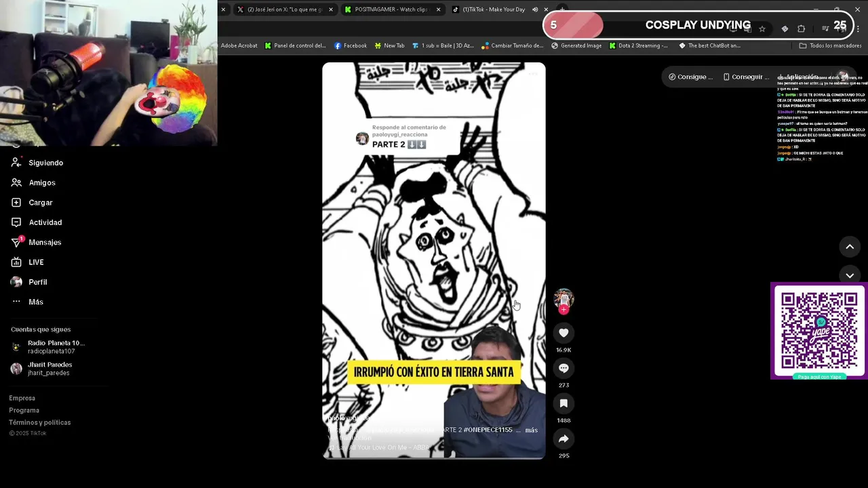
Task: Open the Programa footer link
Action: [x=24, y=410]
